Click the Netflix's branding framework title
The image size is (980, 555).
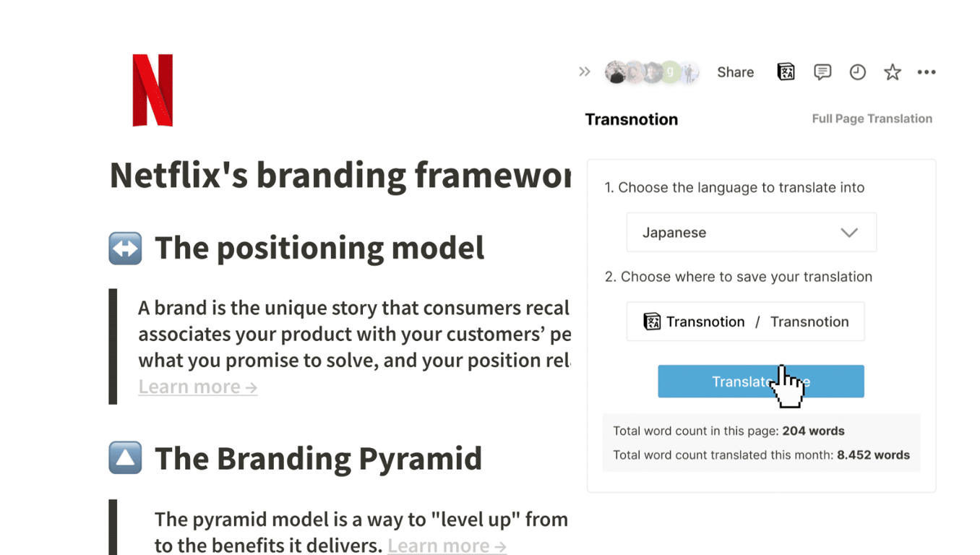(x=340, y=176)
